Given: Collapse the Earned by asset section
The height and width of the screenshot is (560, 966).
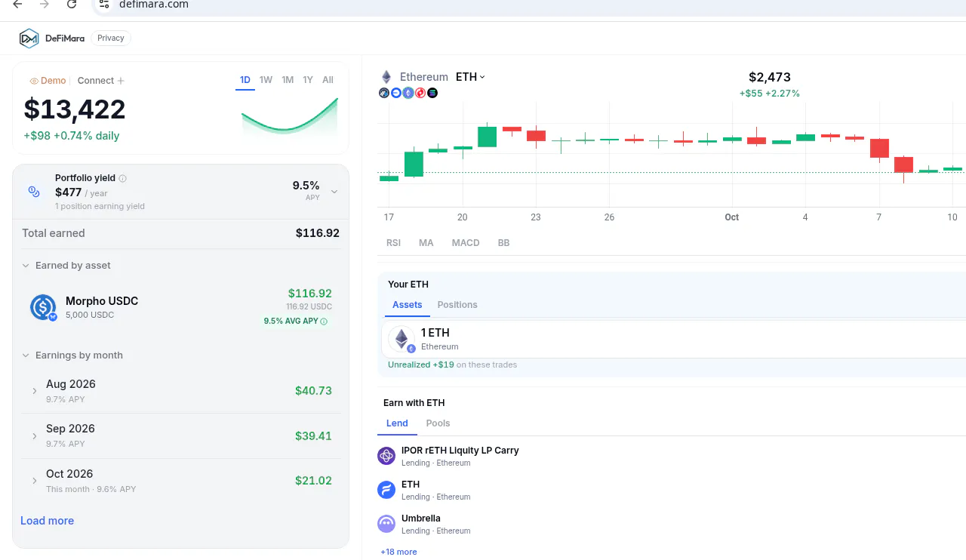Looking at the screenshot, I should tap(26, 266).
